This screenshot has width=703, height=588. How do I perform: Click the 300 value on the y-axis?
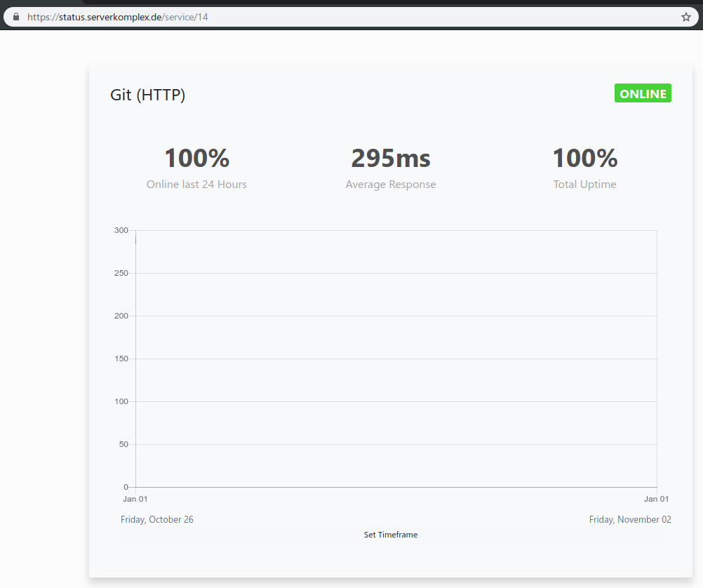coord(120,230)
